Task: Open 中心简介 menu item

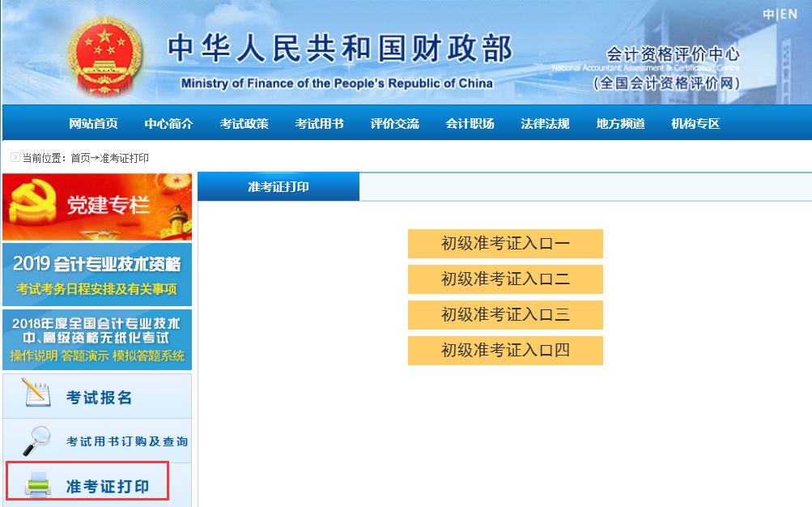Action: (168, 124)
